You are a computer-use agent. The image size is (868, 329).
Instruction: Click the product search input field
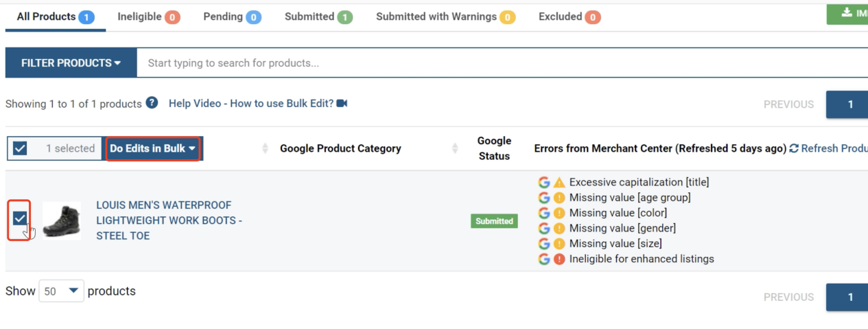click(x=501, y=63)
